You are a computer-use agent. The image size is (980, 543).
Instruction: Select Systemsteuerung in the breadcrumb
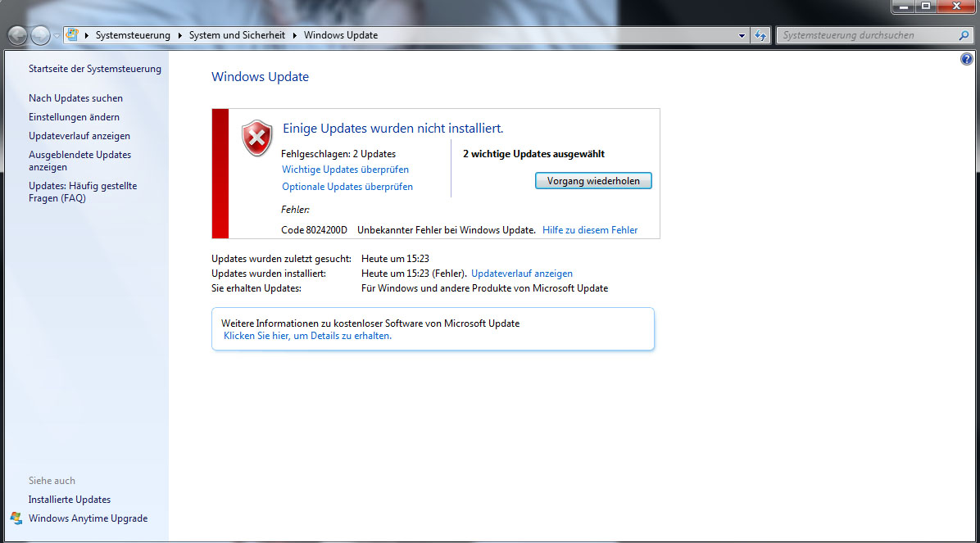(133, 35)
